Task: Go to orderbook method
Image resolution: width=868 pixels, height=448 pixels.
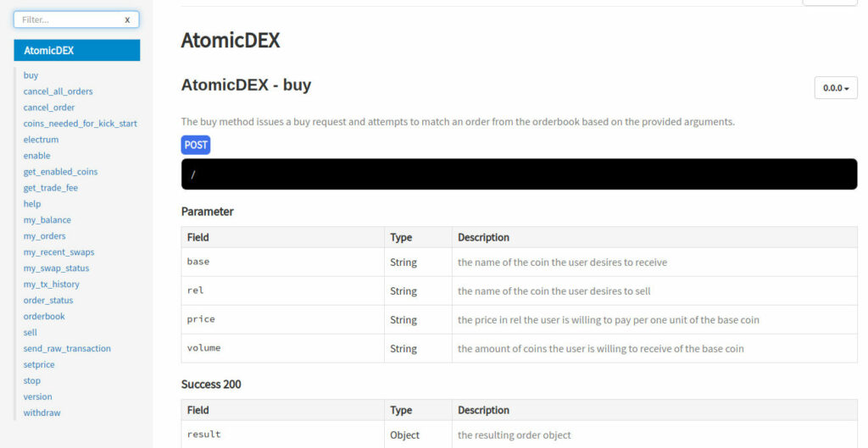Action: pos(44,316)
